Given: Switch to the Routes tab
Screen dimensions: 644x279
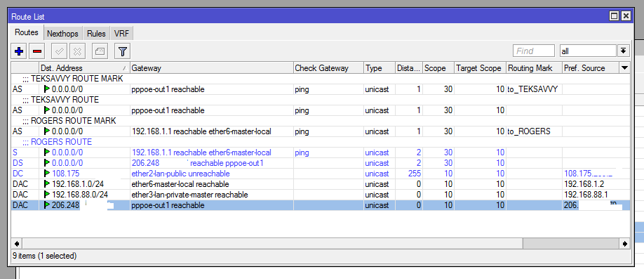Looking at the screenshot, I should click(x=27, y=32).
